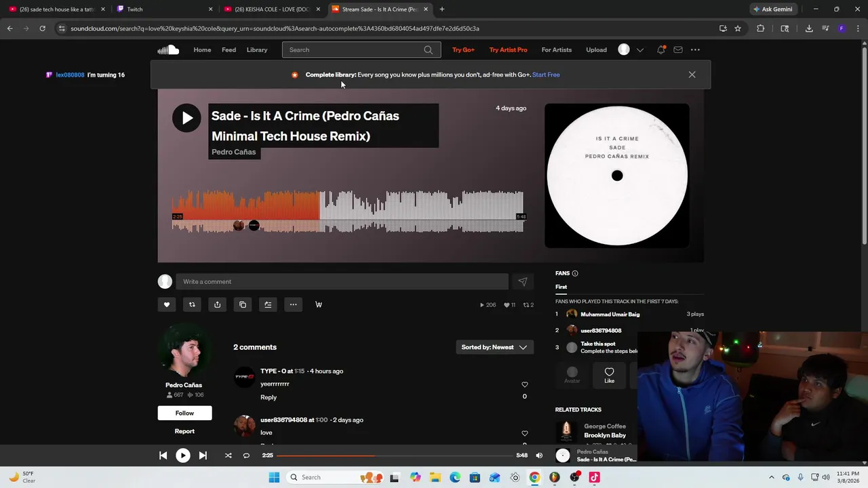Skip to previous track in player bar
This screenshot has width=868, height=488.
pyautogui.click(x=163, y=455)
